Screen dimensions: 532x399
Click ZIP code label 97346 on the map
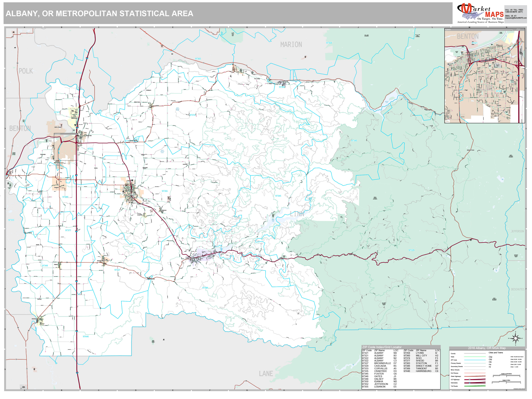pyautogui.click(x=354, y=140)
